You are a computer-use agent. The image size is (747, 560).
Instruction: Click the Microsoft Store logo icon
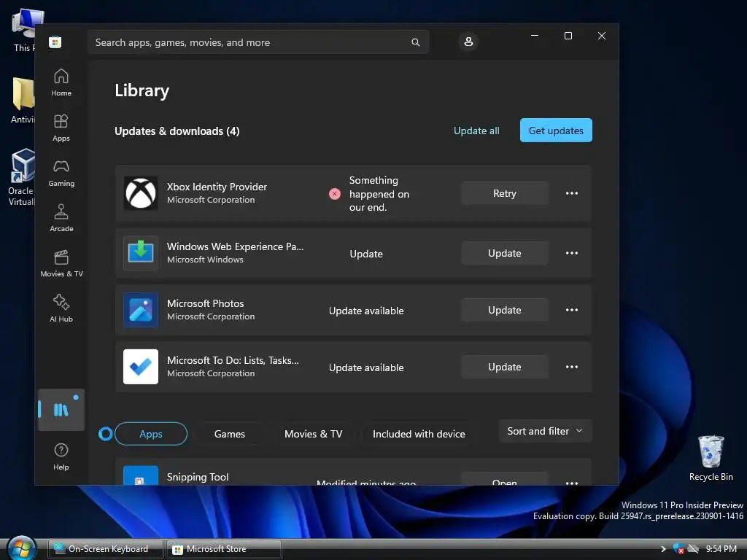coord(55,42)
